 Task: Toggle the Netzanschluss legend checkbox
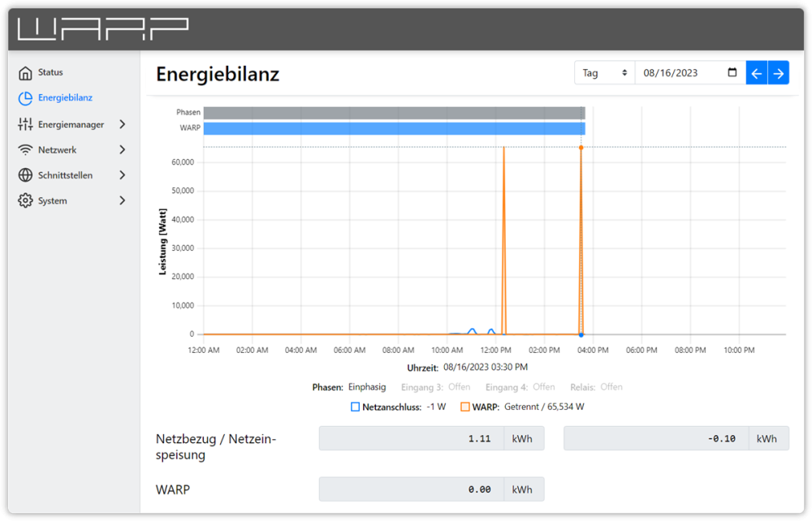click(x=355, y=407)
